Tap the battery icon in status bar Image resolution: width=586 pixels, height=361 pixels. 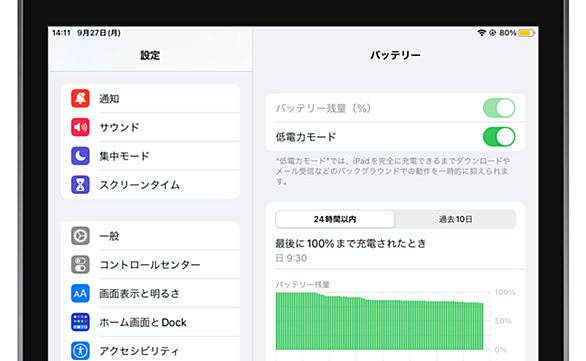[x=527, y=33]
